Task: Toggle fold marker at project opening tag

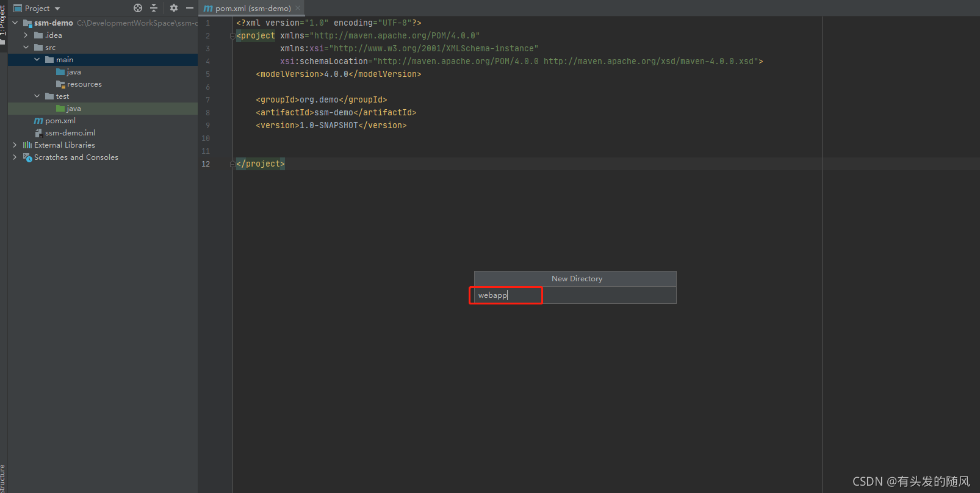Action: click(232, 36)
